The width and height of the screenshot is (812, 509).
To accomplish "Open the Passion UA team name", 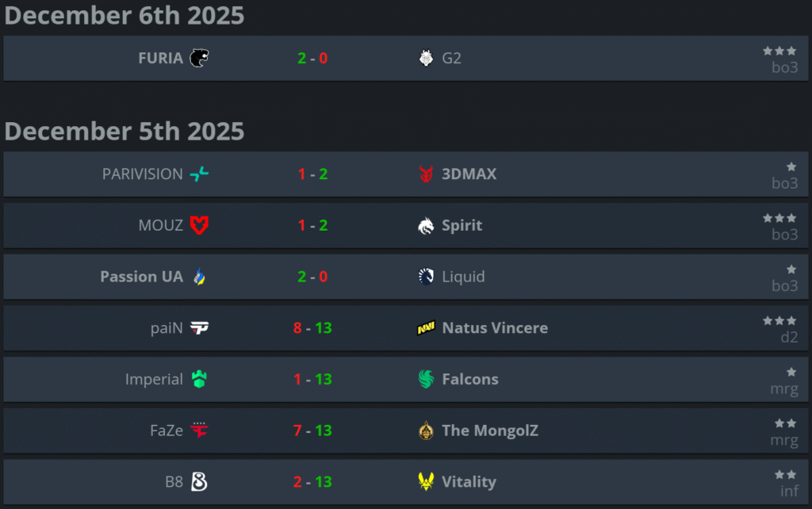I will point(141,277).
